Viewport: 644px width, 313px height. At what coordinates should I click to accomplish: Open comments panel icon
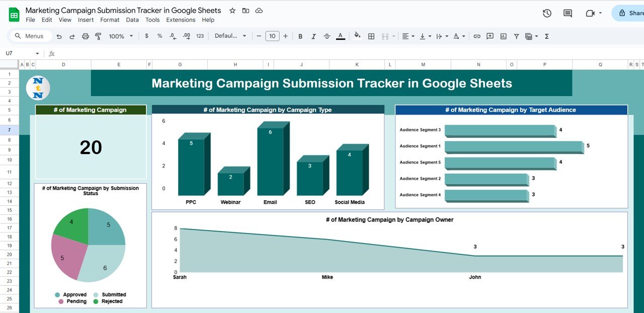[x=568, y=13]
